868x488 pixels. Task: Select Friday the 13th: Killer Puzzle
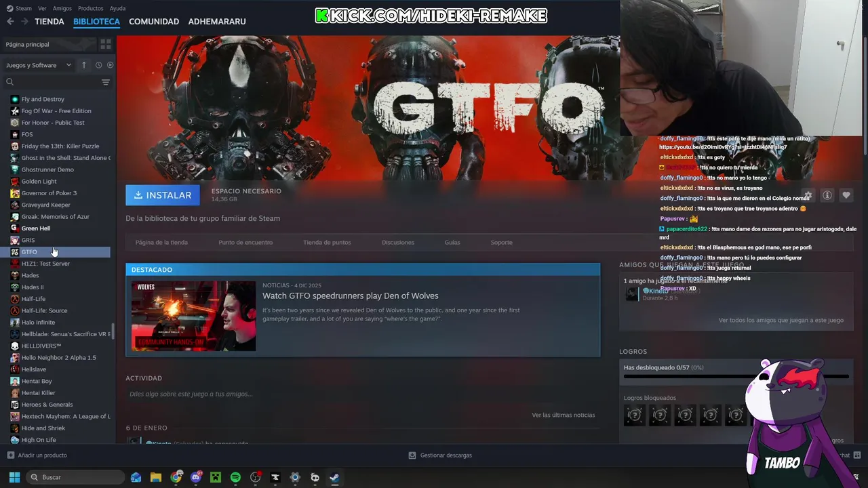[60, 146]
